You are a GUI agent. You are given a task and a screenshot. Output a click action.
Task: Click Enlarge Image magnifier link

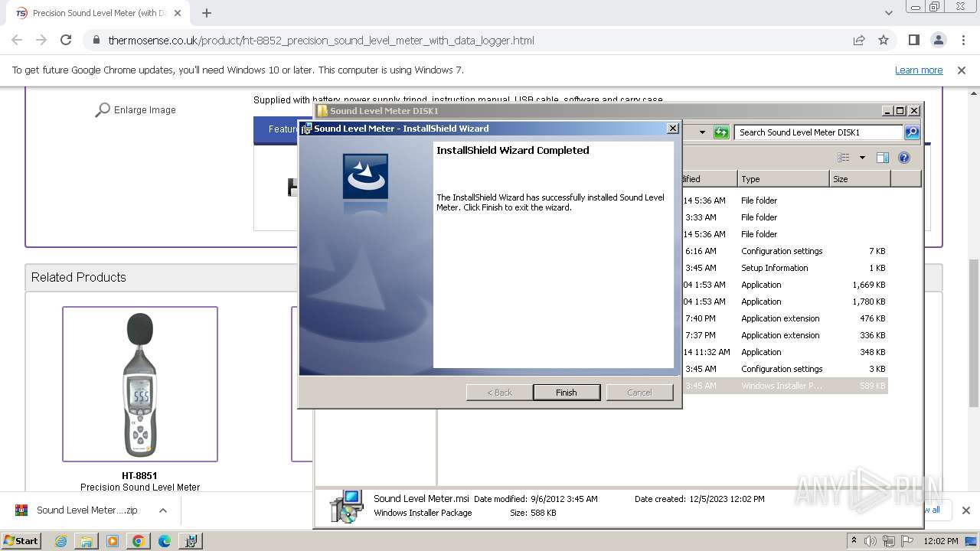point(136,110)
